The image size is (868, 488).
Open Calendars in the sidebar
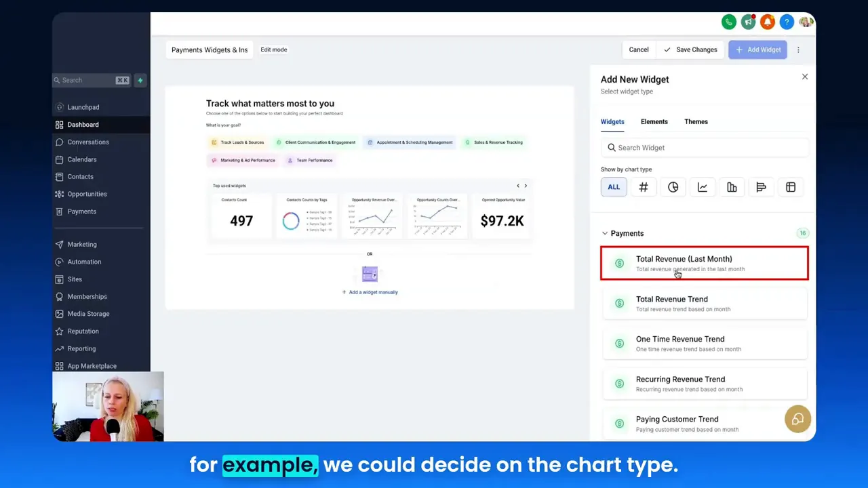101,159
